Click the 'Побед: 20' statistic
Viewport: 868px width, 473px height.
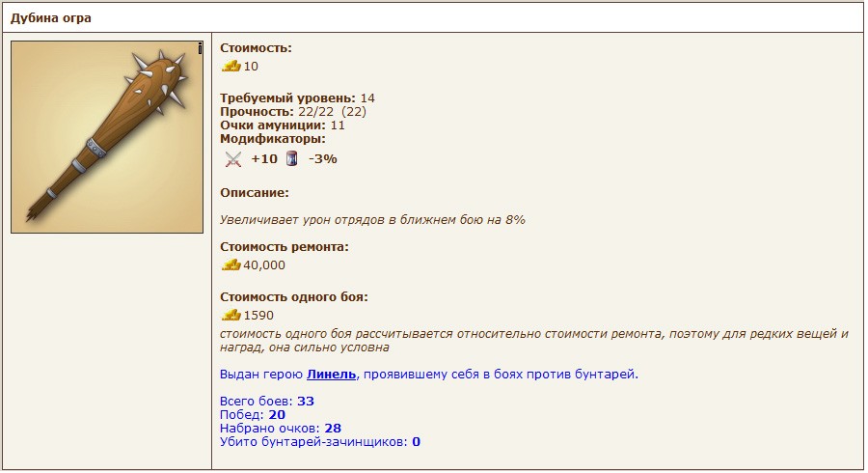[253, 415]
